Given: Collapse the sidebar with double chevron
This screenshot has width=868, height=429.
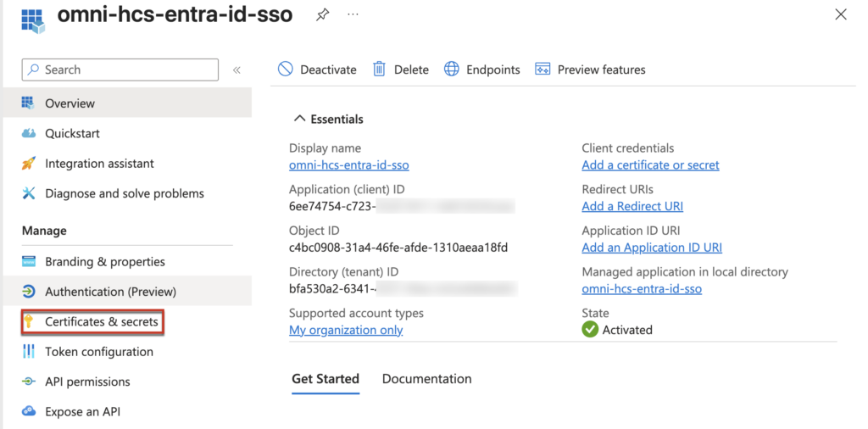Looking at the screenshot, I should point(236,70).
